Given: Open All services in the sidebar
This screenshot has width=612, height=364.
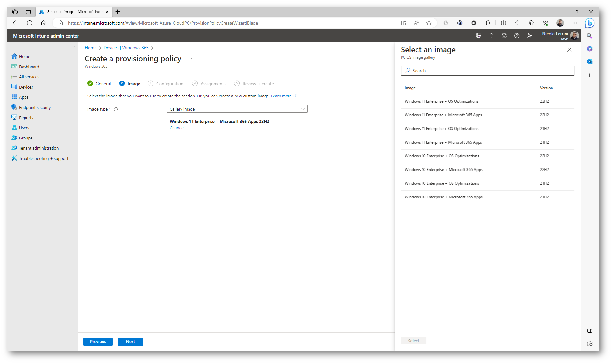Looking at the screenshot, I should coord(25,77).
